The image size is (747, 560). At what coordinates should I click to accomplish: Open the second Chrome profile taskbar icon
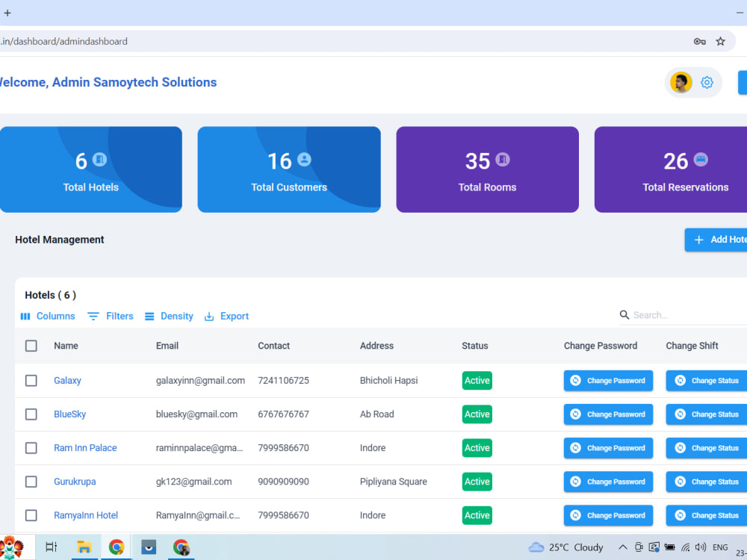tap(181, 547)
